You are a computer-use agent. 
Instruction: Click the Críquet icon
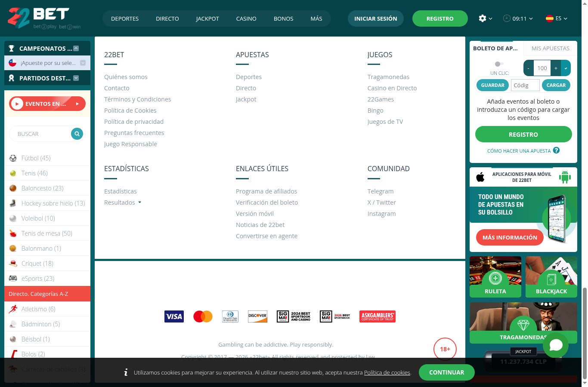(13, 264)
